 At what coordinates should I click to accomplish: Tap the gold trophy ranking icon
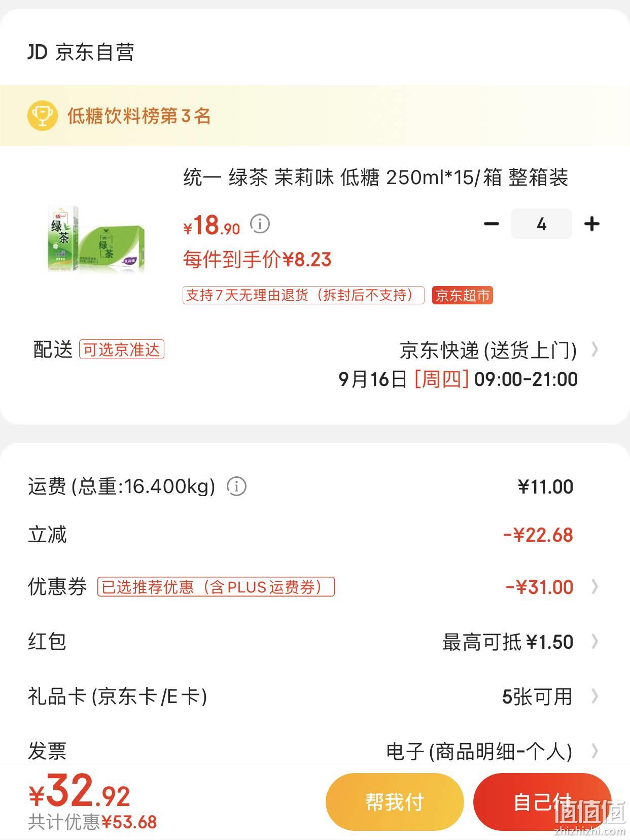[x=42, y=116]
